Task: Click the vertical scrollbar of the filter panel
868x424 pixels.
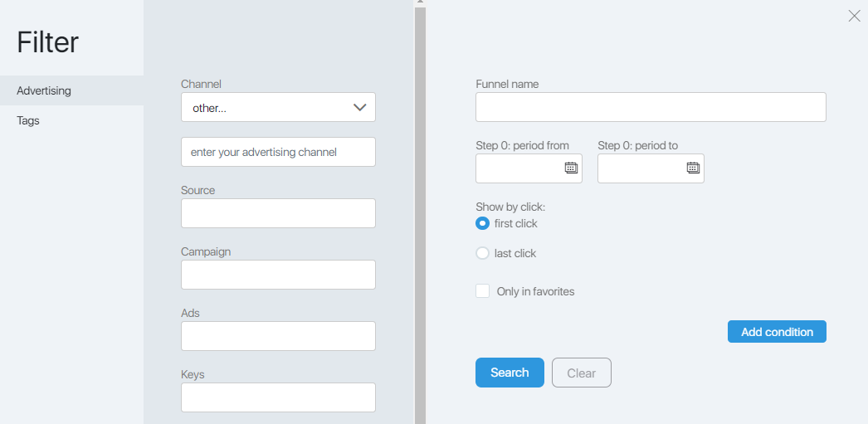Action: 420,216
